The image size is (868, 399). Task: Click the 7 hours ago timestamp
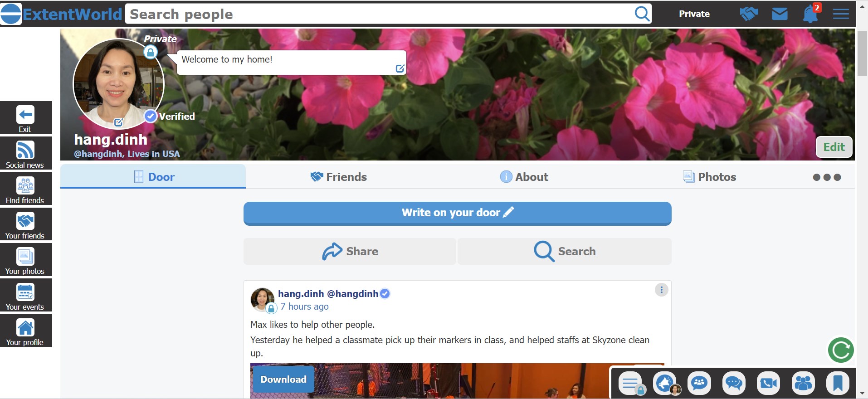304,307
